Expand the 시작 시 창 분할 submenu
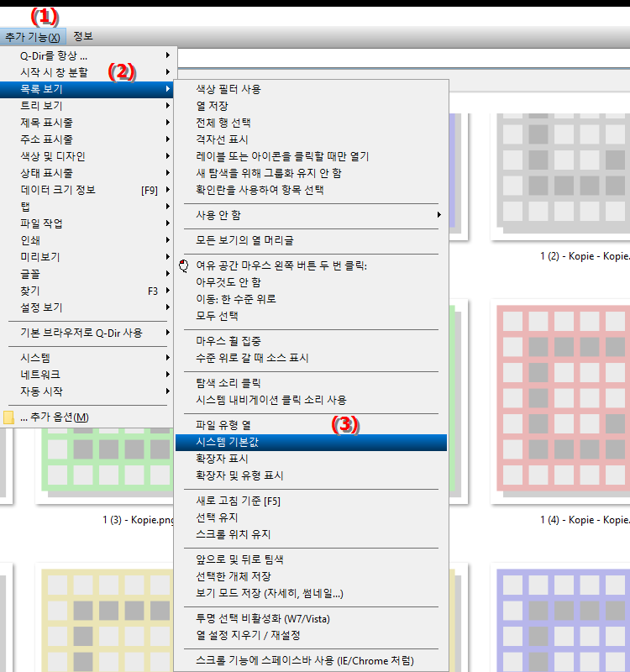The image size is (630, 672). [x=88, y=72]
